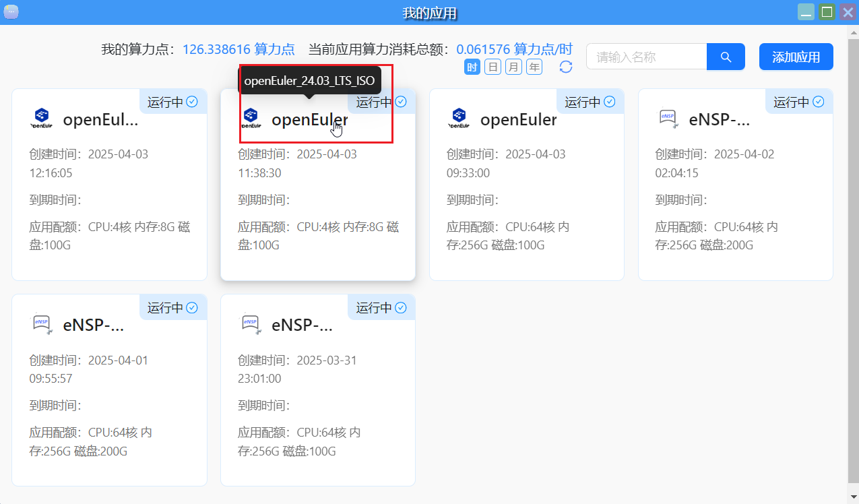
Task: Click the 我的应用 window title
Action: tap(429, 13)
